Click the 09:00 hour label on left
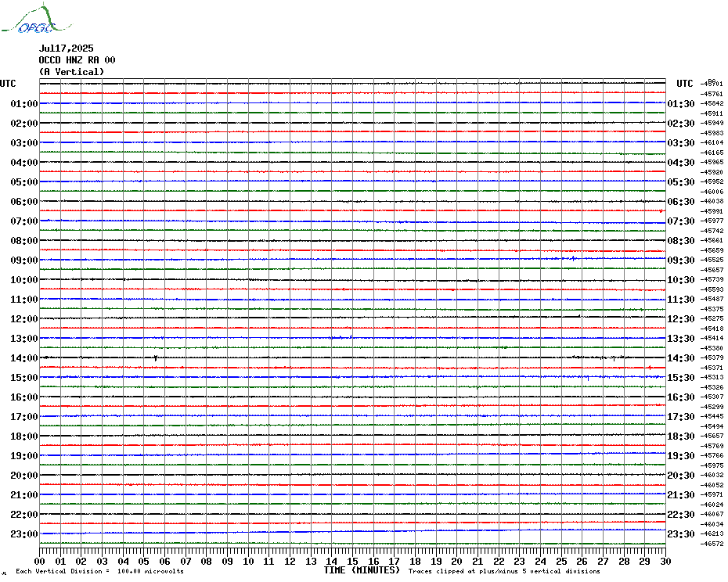The width and height of the screenshot is (728, 582). (24, 260)
